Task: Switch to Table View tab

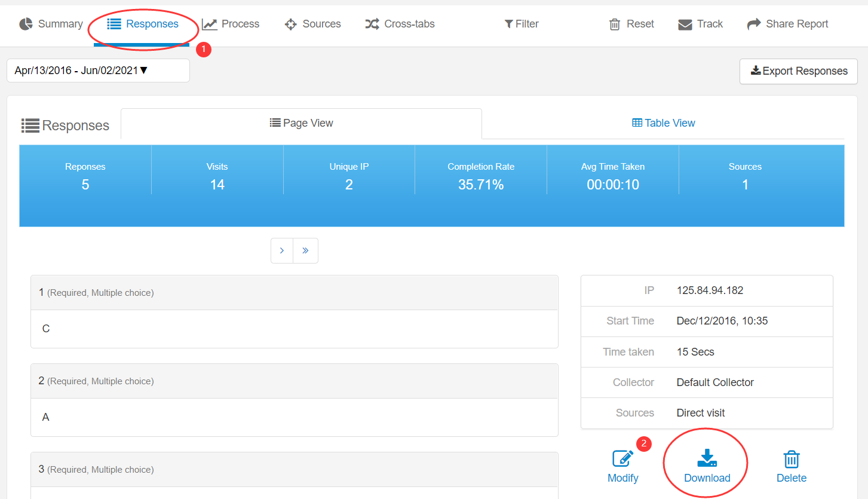Action: coord(663,123)
